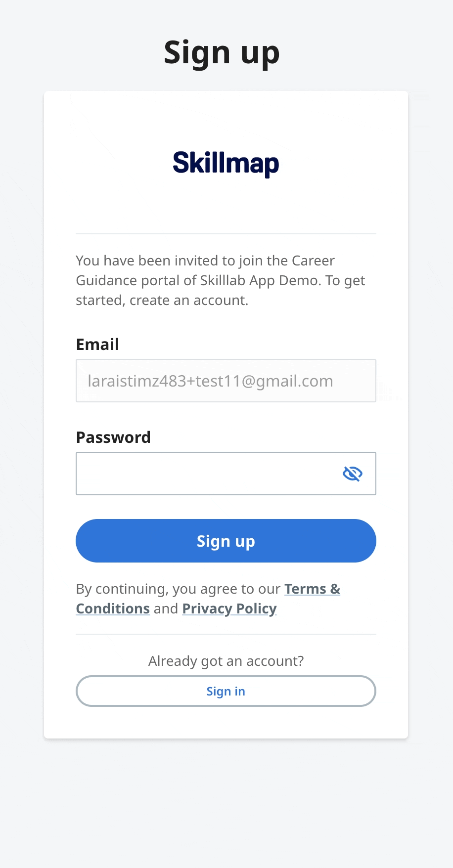Click the Career Guidance invitation message text

click(221, 280)
